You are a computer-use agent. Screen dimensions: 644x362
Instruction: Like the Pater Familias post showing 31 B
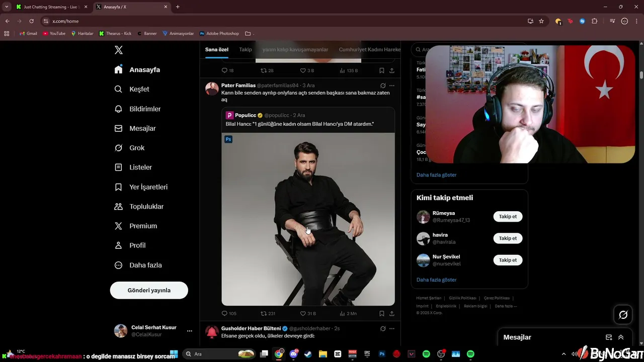[307, 313]
